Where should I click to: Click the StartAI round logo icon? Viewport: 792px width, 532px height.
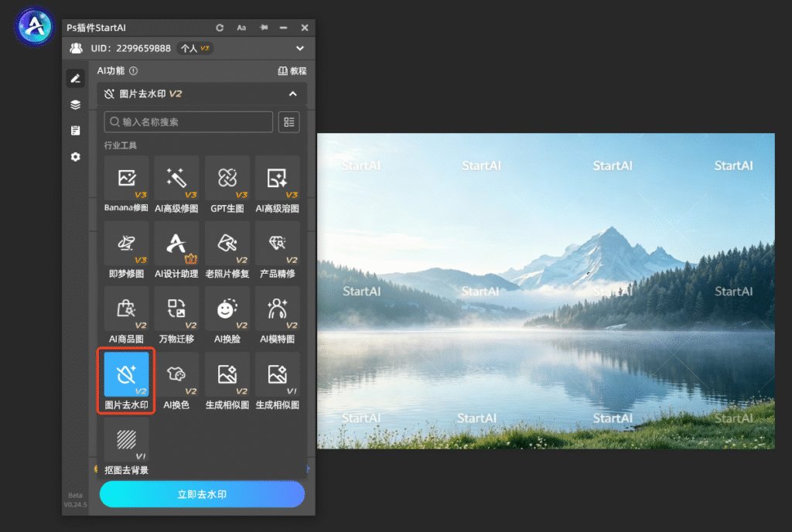click(x=34, y=26)
